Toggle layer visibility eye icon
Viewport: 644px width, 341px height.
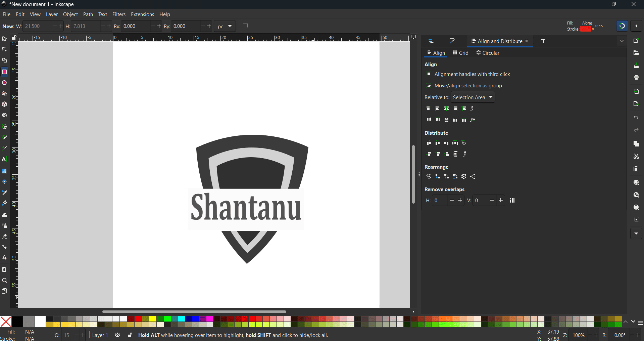click(x=117, y=335)
